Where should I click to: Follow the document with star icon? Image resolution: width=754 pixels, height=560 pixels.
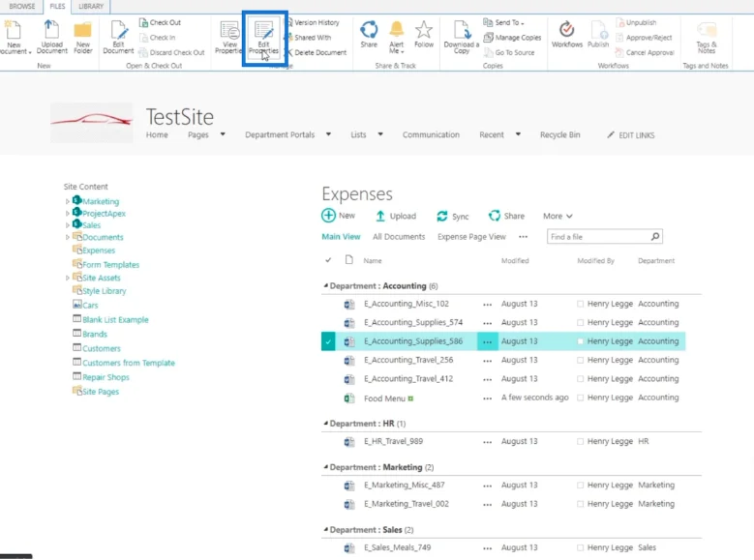pos(424,34)
